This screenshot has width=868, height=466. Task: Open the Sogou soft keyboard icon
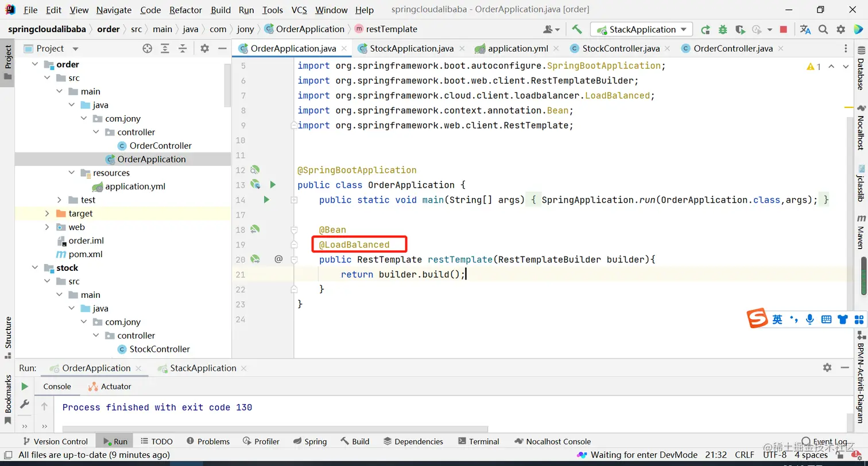[827, 320]
